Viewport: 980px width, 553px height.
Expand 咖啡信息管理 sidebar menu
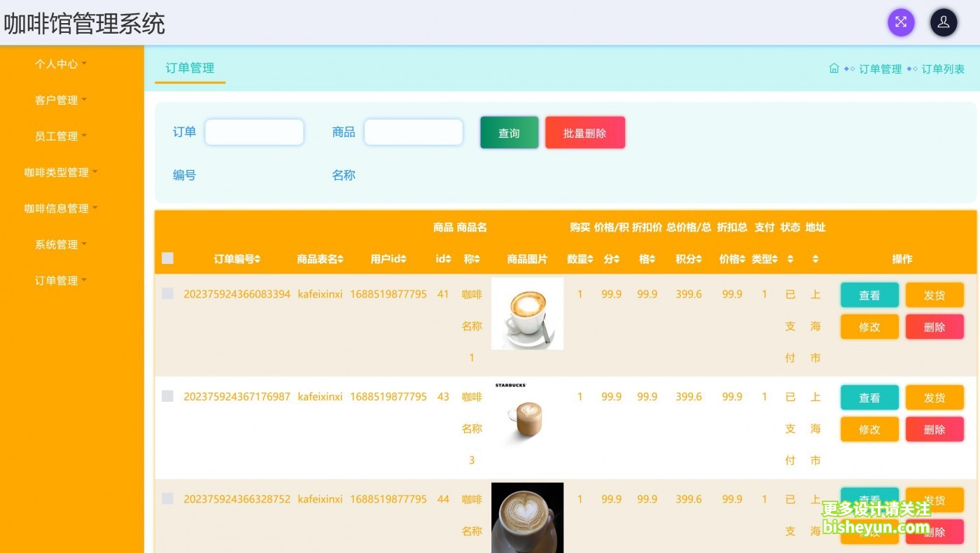61,208
